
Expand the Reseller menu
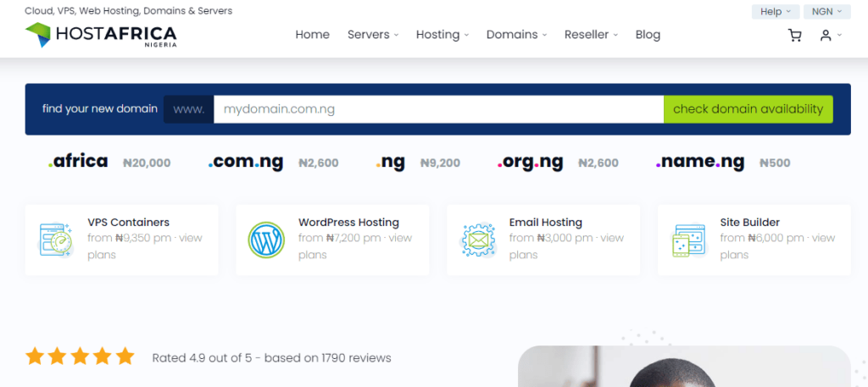coord(591,35)
